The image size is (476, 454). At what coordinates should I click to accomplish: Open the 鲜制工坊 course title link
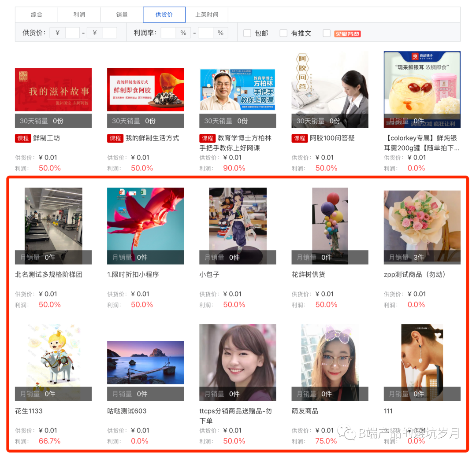click(46, 138)
